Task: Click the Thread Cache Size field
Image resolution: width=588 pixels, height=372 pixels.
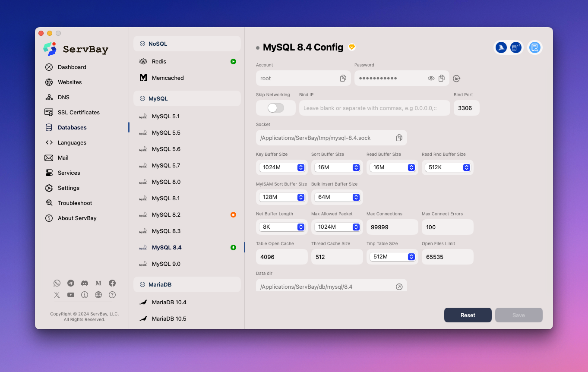Action: 337,257
